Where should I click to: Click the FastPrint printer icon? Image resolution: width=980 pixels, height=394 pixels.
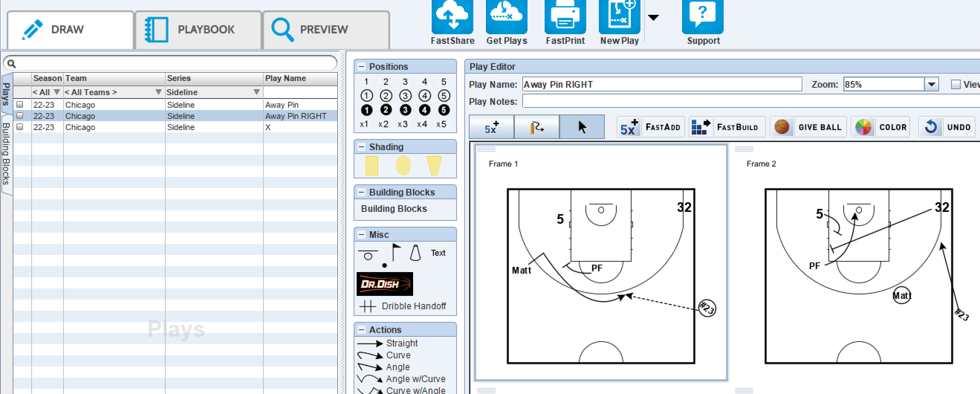click(x=565, y=17)
